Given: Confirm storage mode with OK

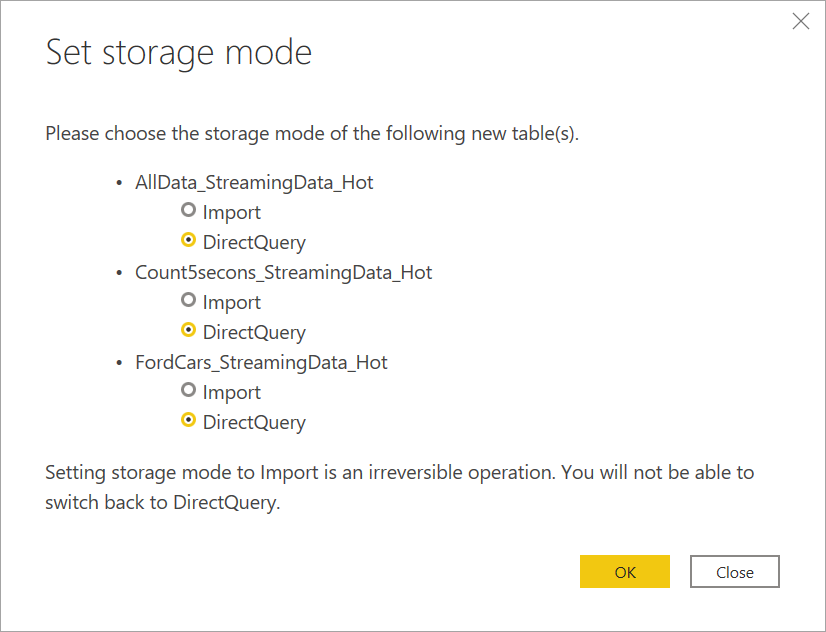Looking at the screenshot, I should 624,571.
